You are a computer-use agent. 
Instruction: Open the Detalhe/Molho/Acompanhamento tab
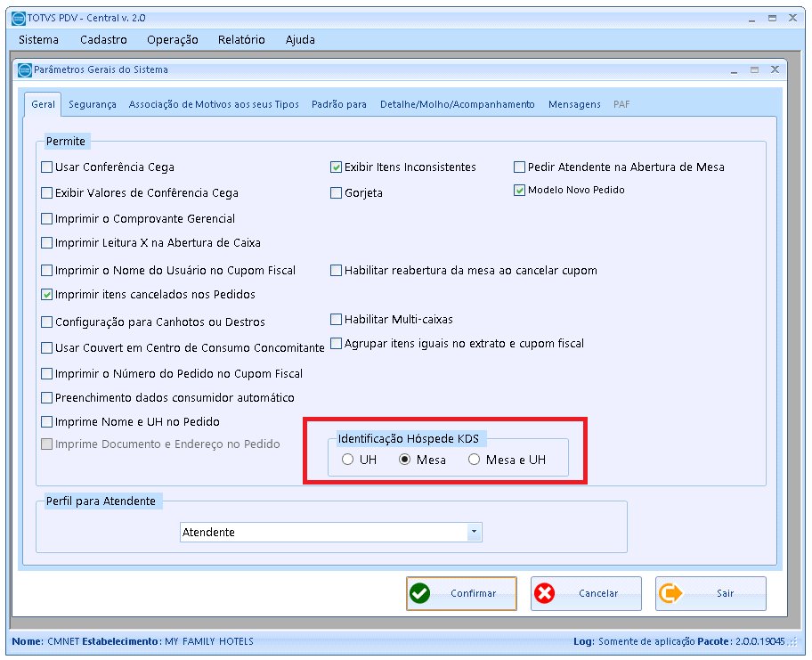(x=458, y=104)
